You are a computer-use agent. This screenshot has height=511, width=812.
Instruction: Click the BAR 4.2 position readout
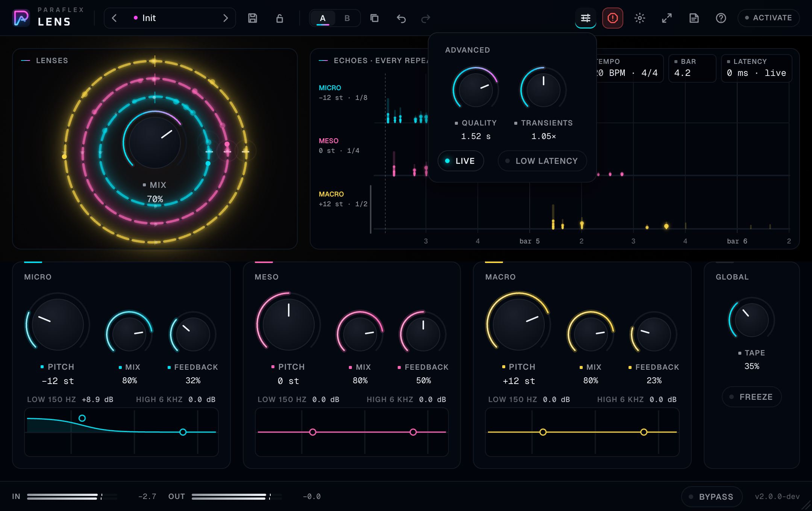pos(692,68)
